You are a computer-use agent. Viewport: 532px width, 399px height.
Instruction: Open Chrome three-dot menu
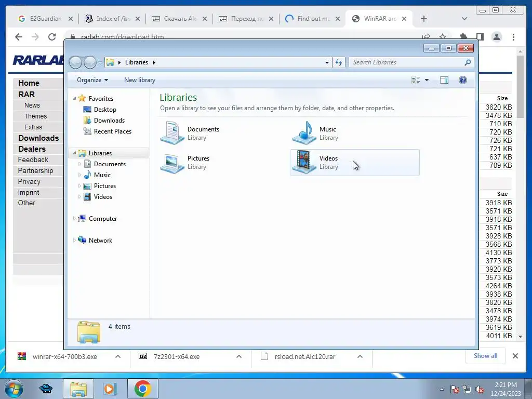coord(514,37)
